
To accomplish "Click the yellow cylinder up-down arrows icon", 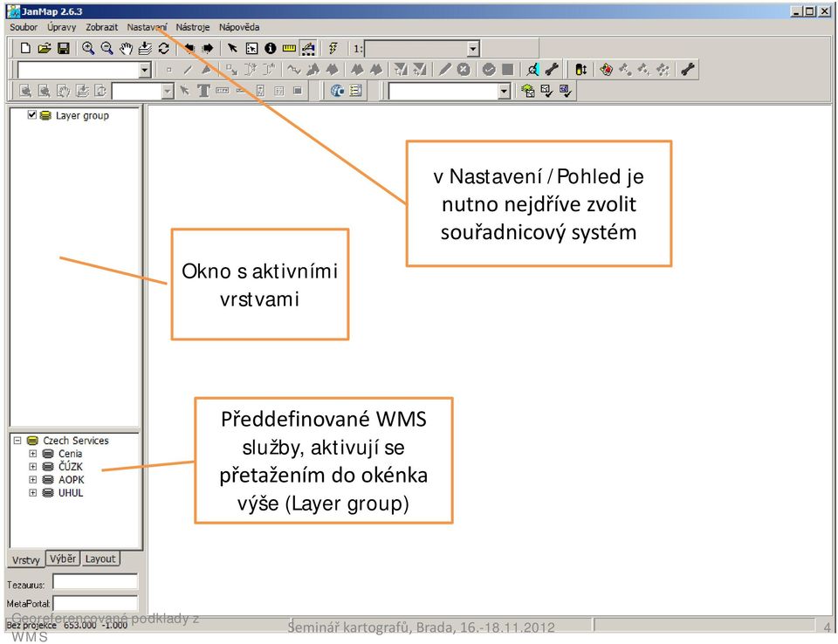I will tap(581, 70).
